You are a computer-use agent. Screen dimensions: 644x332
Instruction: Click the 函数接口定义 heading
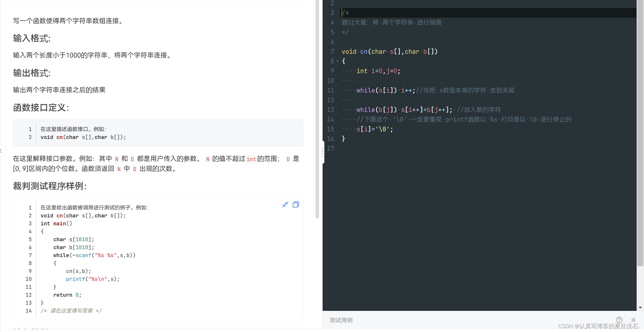pos(41,108)
